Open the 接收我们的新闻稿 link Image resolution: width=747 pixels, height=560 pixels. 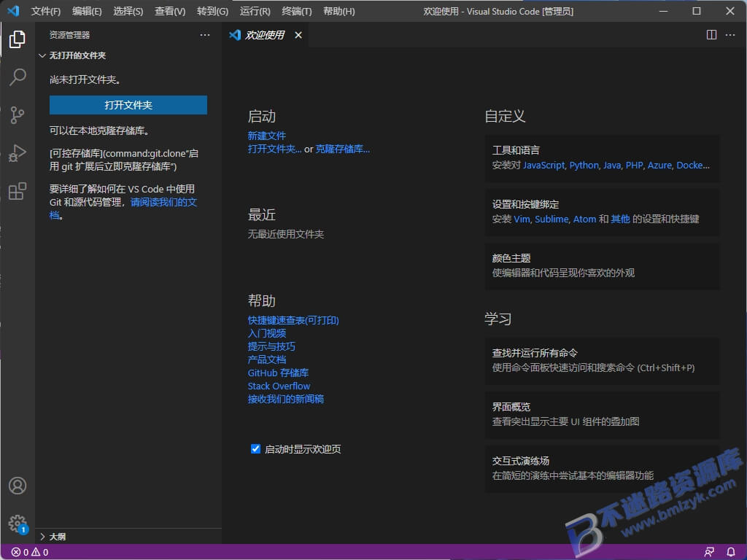click(286, 399)
